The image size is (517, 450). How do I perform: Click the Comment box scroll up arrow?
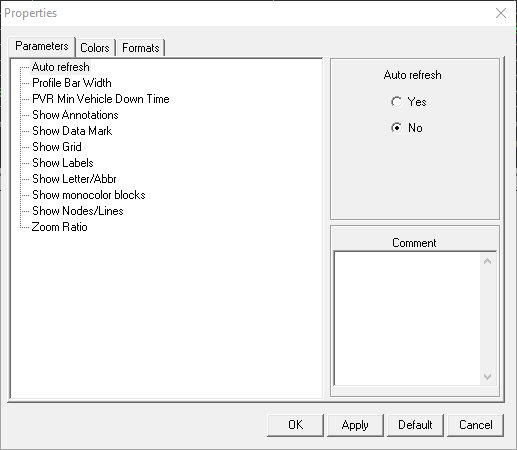click(x=487, y=261)
